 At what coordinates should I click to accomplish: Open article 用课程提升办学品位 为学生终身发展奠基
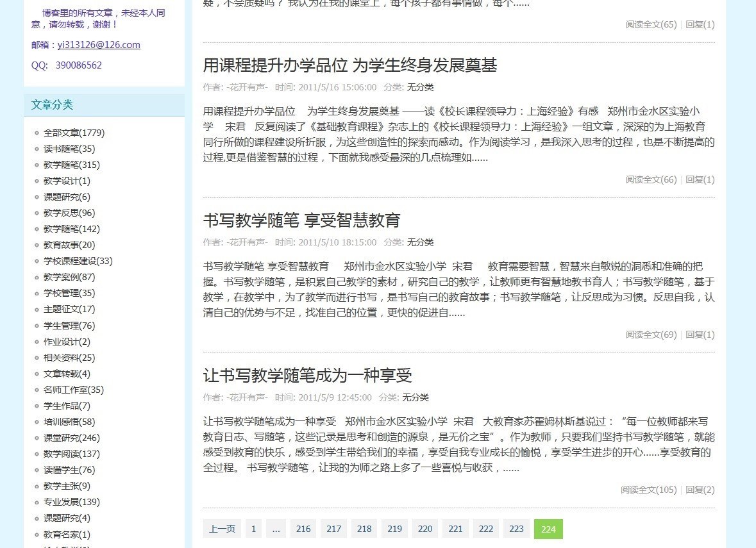click(349, 65)
